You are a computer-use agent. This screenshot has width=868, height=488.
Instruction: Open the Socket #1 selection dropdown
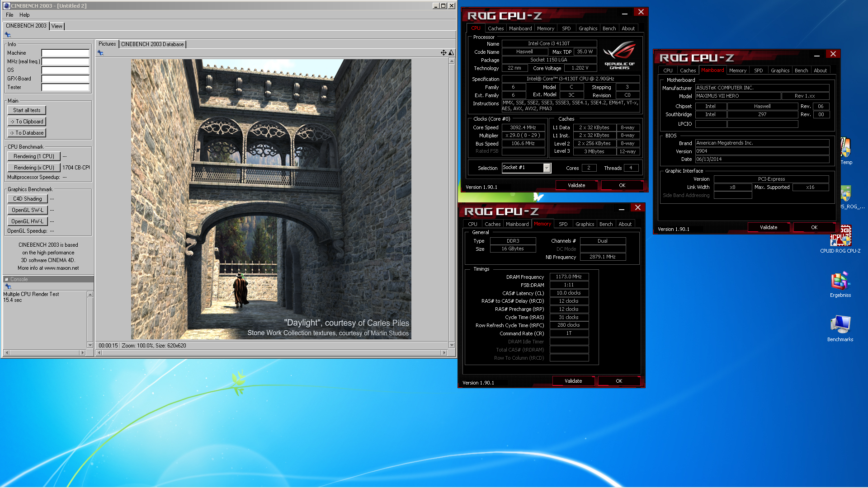click(547, 168)
